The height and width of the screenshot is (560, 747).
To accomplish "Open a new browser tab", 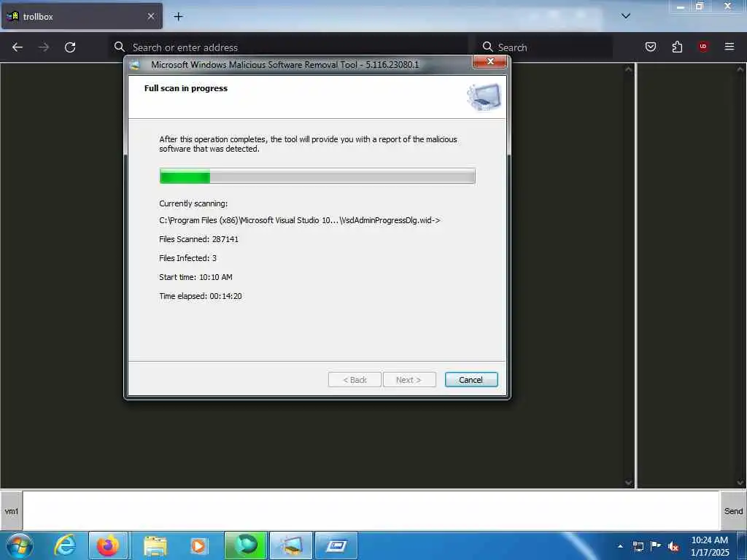I will pyautogui.click(x=178, y=17).
